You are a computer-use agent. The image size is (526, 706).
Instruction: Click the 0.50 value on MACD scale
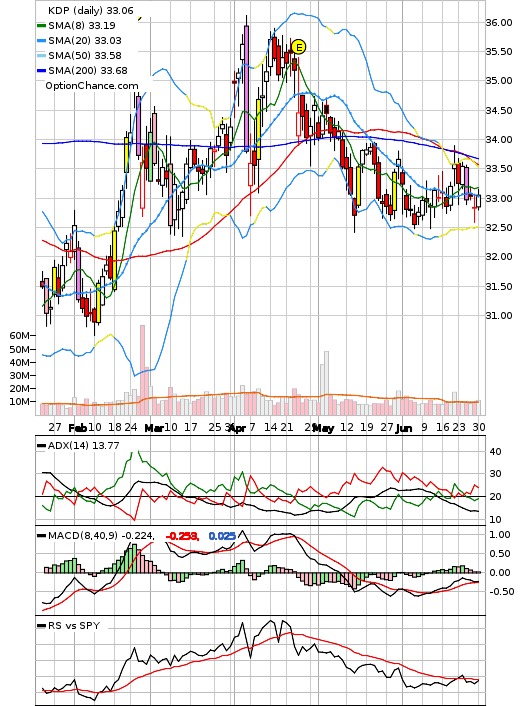pos(499,554)
